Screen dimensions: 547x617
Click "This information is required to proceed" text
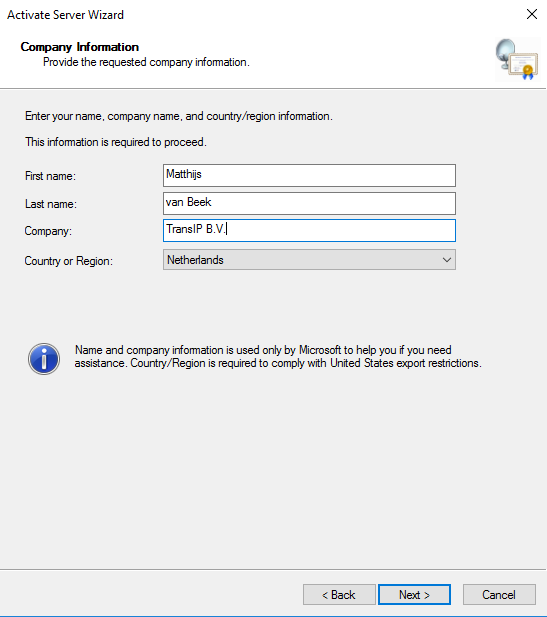[116, 142]
